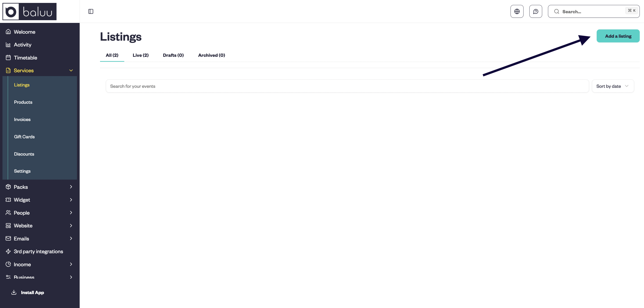Click the Search for your events field
644x308 pixels.
pyautogui.click(x=347, y=86)
